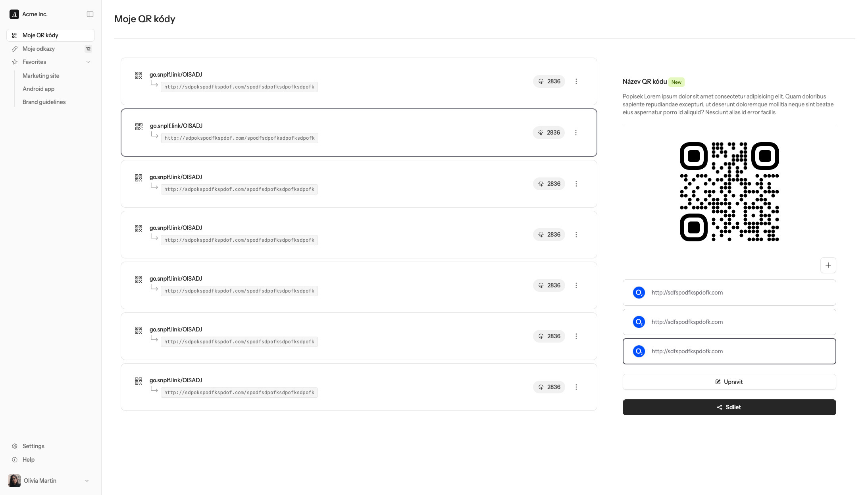Select the third highlighted URL entry on the right
868x495 pixels.
point(729,351)
